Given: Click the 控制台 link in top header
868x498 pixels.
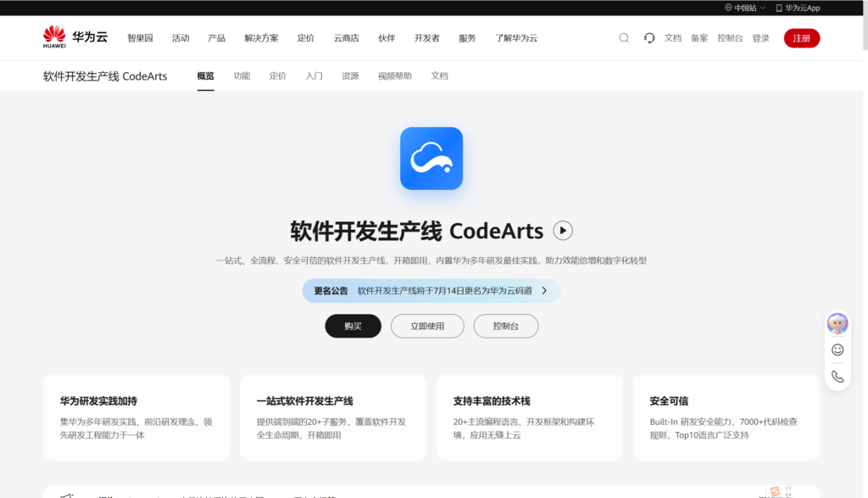Looking at the screenshot, I should pyautogui.click(x=730, y=37).
